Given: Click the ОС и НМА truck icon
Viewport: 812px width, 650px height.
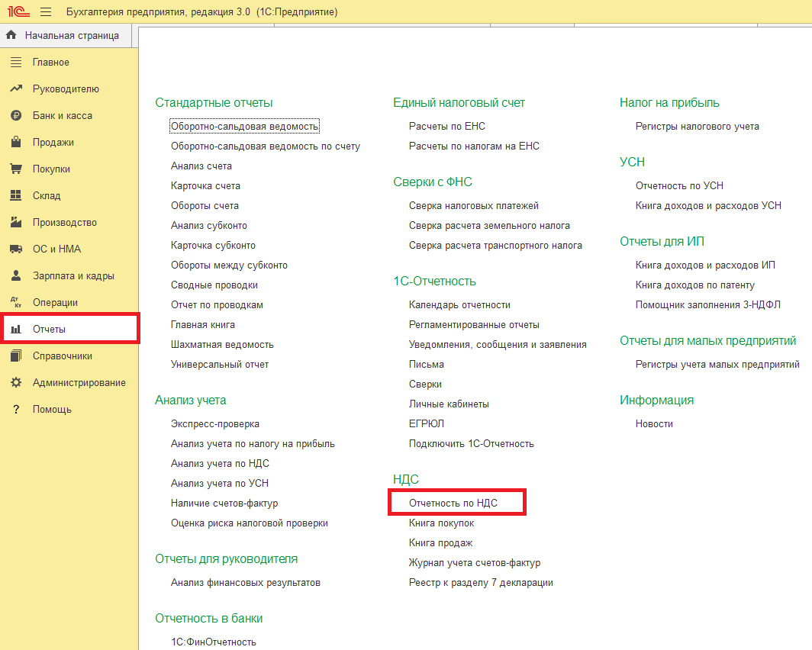Looking at the screenshot, I should pos(15,249).
